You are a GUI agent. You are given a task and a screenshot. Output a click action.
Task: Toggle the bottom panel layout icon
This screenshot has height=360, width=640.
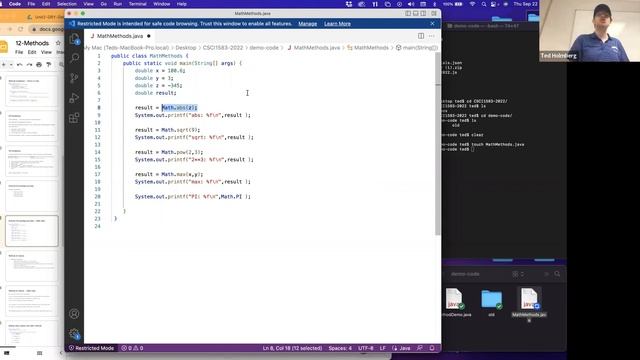tap(416, 13)
